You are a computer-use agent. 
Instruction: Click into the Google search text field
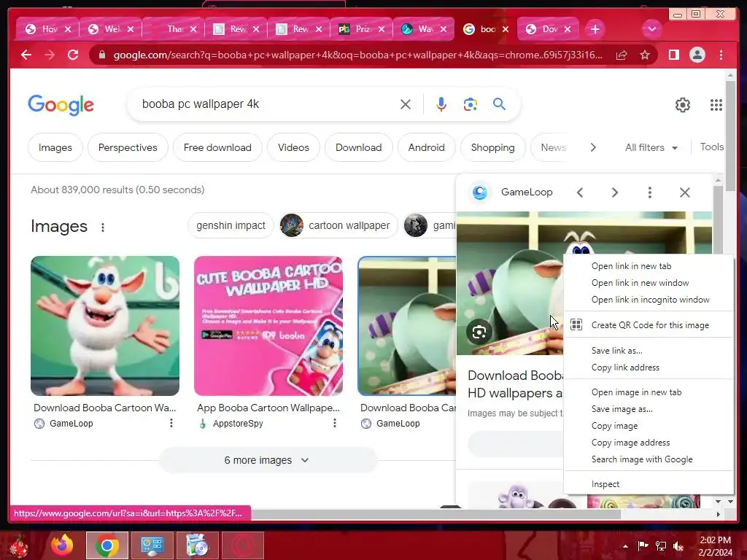[x=267, y=104]
